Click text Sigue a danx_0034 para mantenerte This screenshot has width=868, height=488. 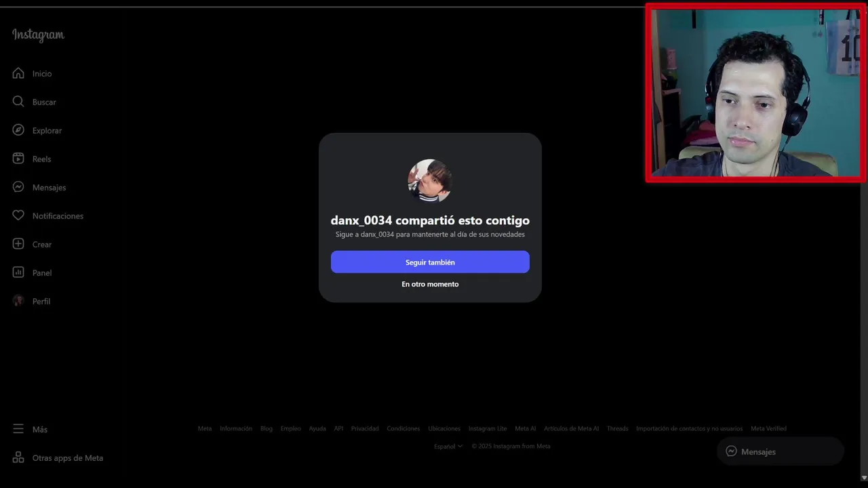pos(430,235)
